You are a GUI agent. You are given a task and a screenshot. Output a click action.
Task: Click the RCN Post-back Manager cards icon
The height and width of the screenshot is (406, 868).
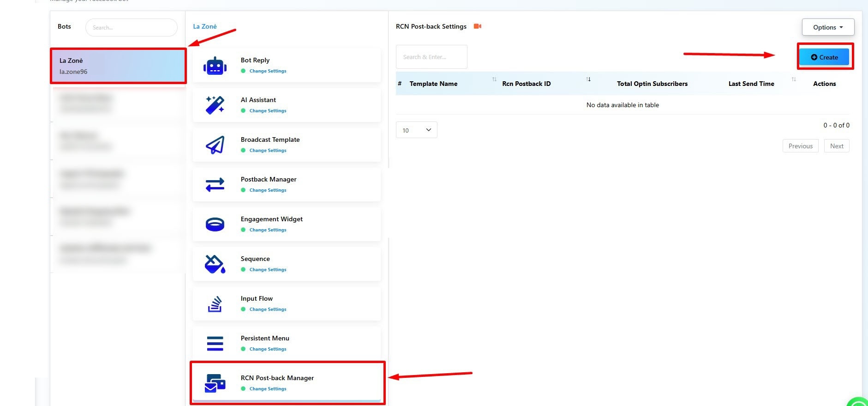coord(215,383)
